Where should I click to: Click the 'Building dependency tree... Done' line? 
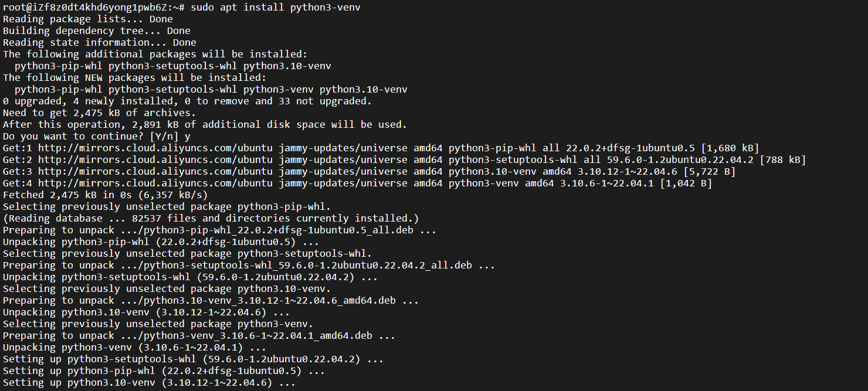[97, 31]
